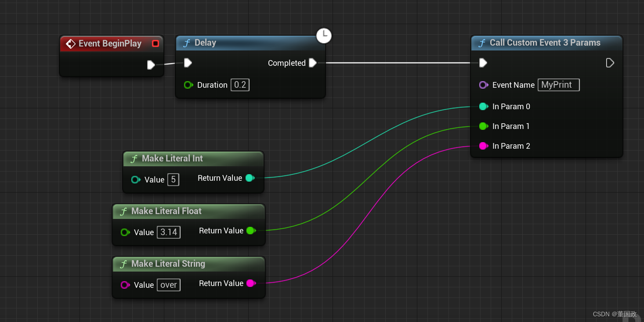
Task: Click the CSDN watermark link
Action: pos(615,314)
